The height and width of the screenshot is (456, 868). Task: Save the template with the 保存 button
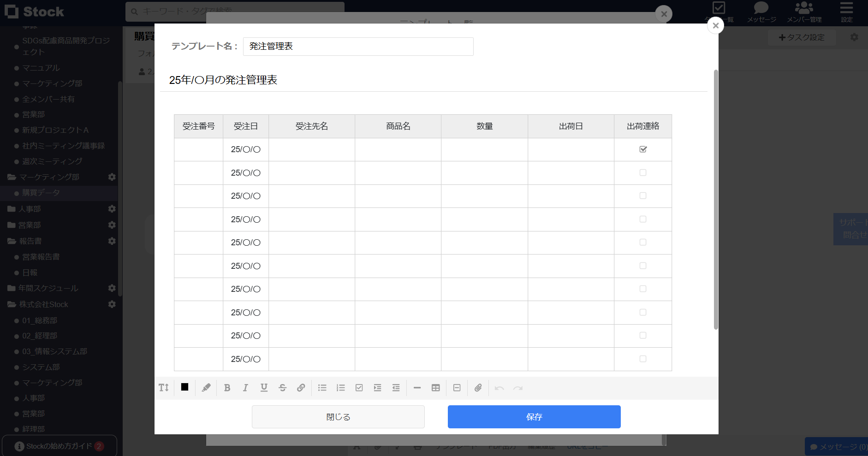tap(534, 416)
